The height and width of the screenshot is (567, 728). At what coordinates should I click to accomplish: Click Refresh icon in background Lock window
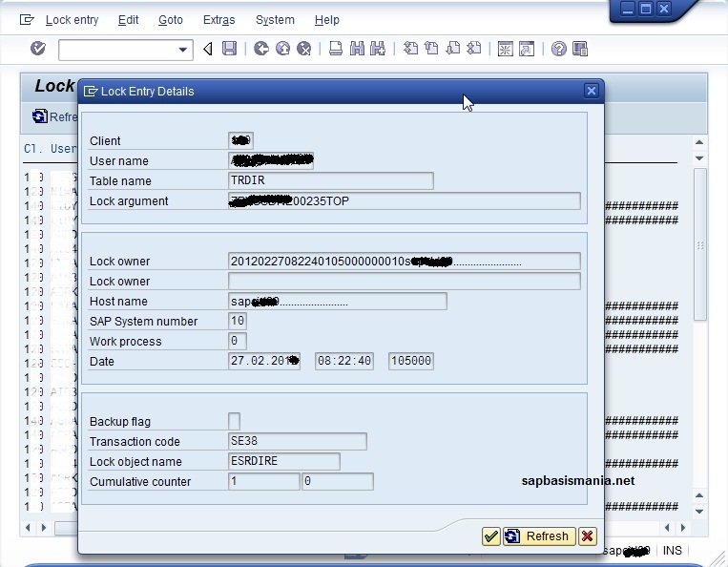point(40,116)
